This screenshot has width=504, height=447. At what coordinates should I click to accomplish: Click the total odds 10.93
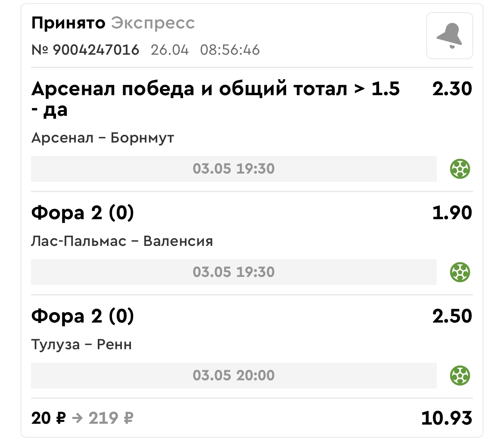coord(446,418)
